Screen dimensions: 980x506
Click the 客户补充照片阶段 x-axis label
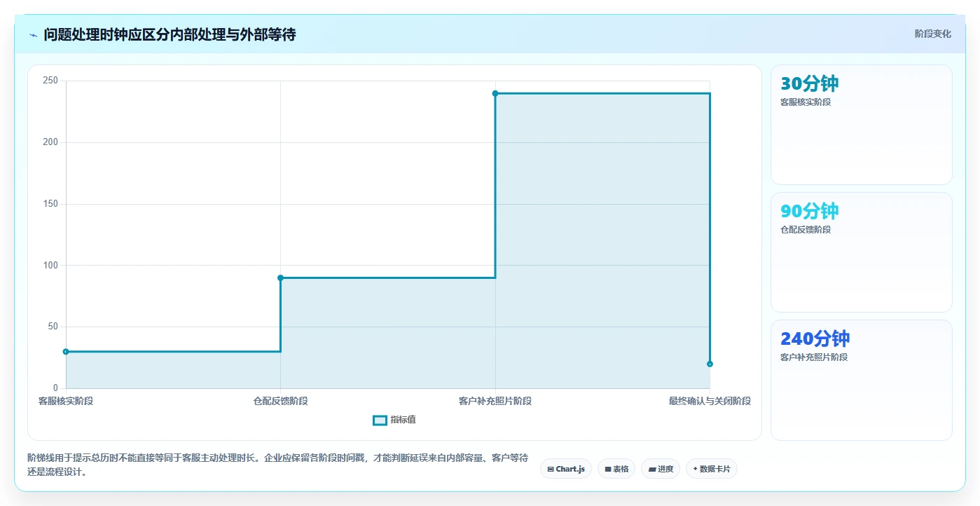495,401
